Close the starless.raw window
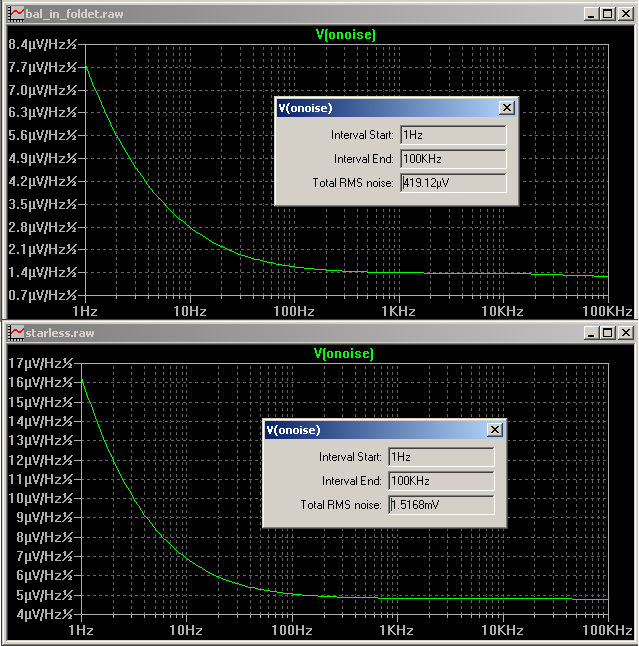 625,332
